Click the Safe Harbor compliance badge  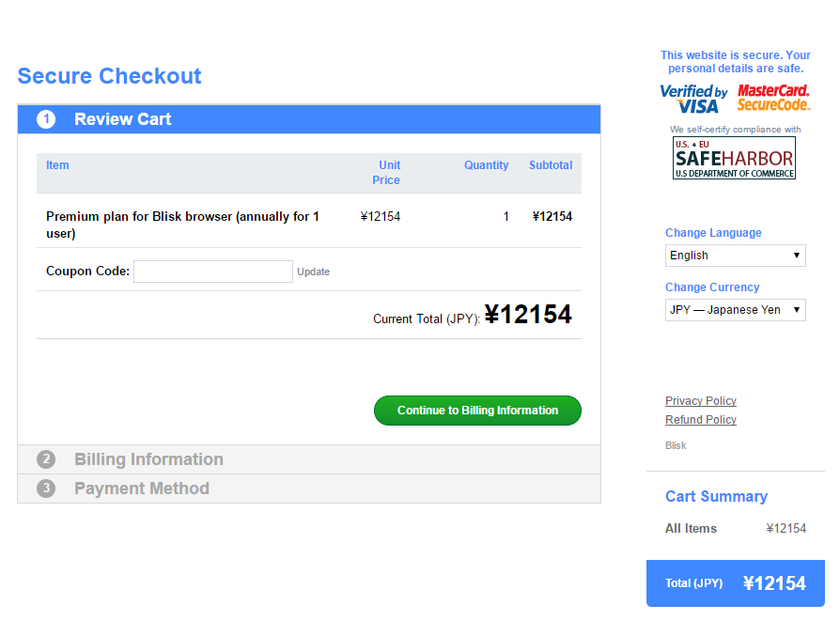click(x=734, y=158)
